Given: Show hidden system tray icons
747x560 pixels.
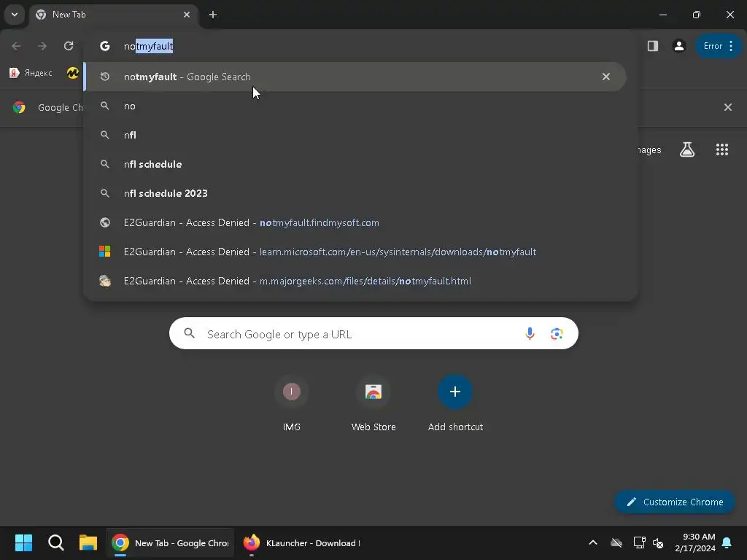Looking at the screenshot, I should point(593,542).
